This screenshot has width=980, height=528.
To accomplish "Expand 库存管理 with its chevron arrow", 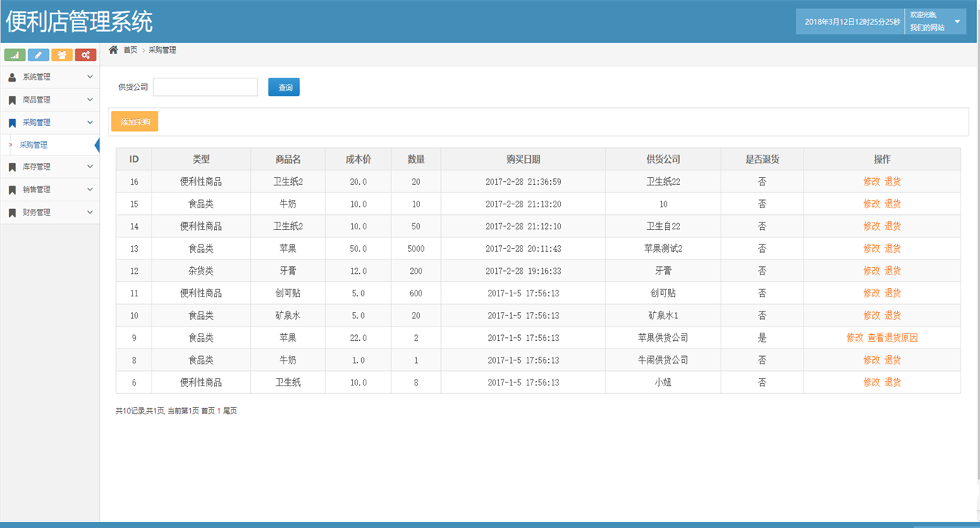I will click(90, 167).
